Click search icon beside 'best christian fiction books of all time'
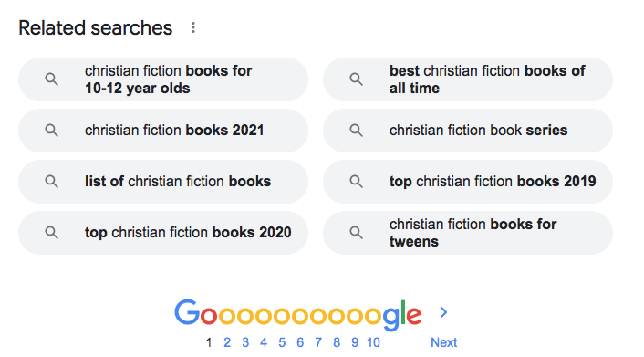The height and width of the screenshot is (357, 644). (x=356, y=79)
